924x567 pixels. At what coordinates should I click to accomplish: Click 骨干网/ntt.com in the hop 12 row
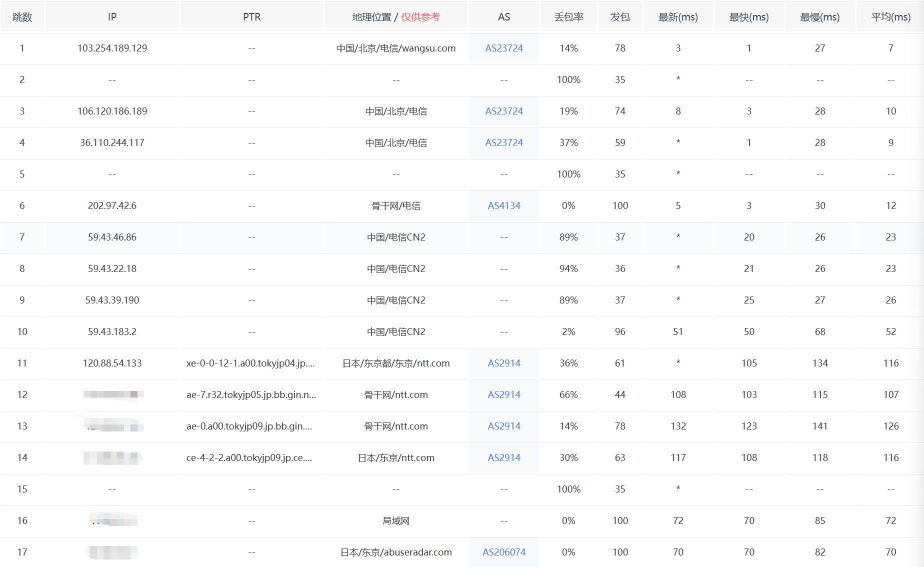point(396,394)
